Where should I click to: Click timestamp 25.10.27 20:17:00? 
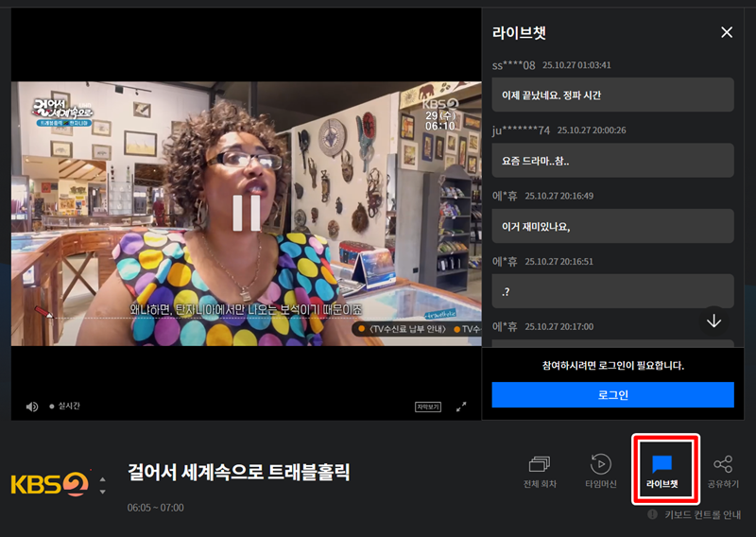tap(558, 326)
